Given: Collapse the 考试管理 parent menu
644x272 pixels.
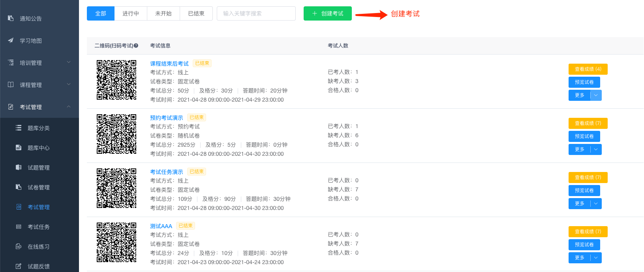Looking at the screenshot, I should [x=69, y=106].
